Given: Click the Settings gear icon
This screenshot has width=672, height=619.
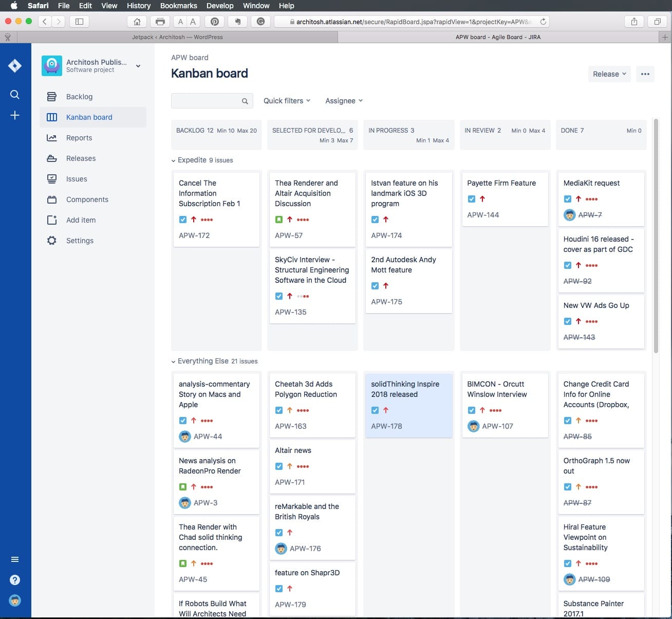Looking at the screenshot, I should (x=52, y=241).
